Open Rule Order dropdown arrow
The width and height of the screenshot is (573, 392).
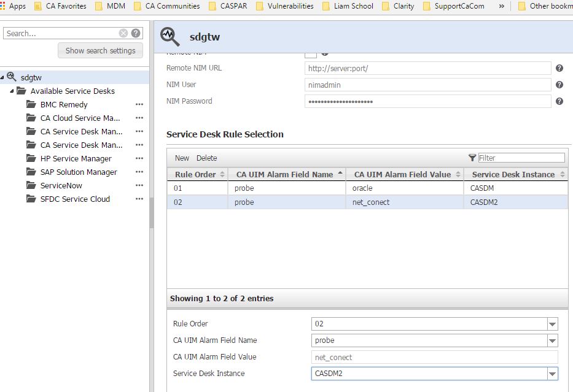(x=552, y=324)
